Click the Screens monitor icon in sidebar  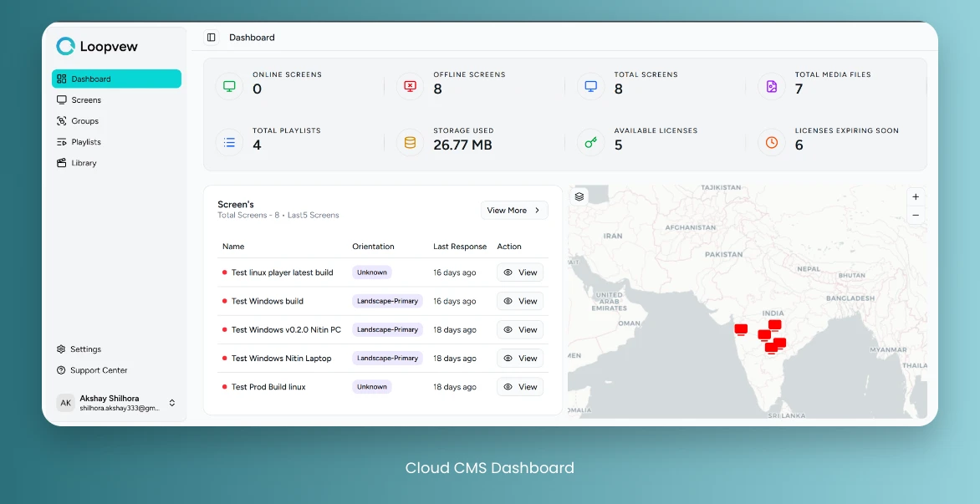(x=61, y=100)
